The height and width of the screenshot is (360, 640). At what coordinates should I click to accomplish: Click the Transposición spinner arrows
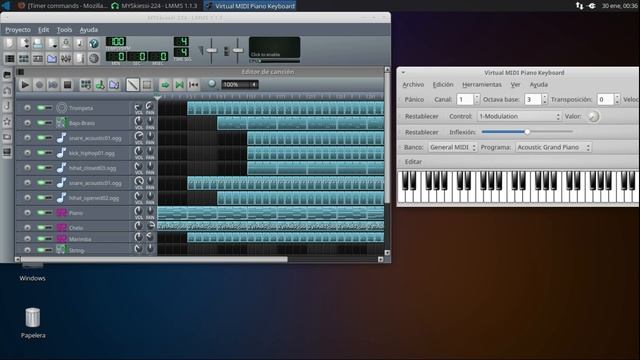click(617, 99)
